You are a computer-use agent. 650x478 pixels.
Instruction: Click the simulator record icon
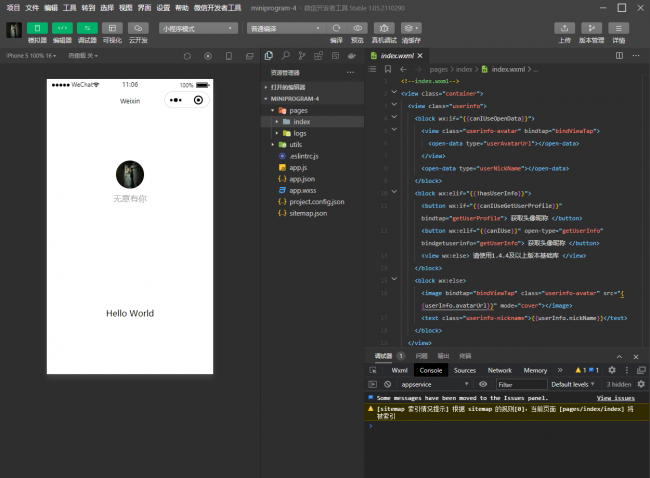coord(208,56)
